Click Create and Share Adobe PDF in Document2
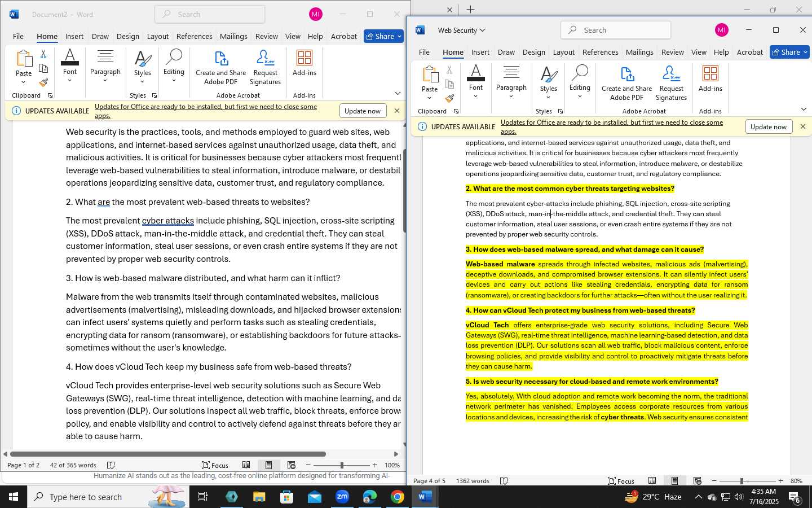 click(220, 67)
